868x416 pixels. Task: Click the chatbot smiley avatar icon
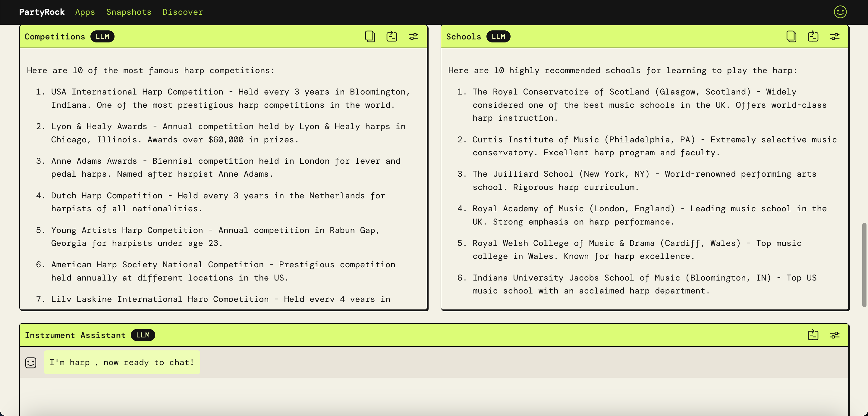[31, 362]
